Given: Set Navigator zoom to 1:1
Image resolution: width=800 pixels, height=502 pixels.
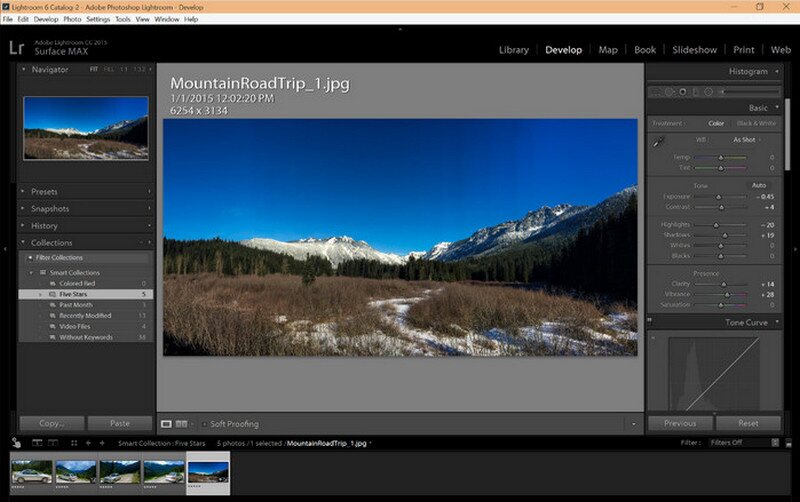Looking at the screenshot, I should [x=124, y=69].
